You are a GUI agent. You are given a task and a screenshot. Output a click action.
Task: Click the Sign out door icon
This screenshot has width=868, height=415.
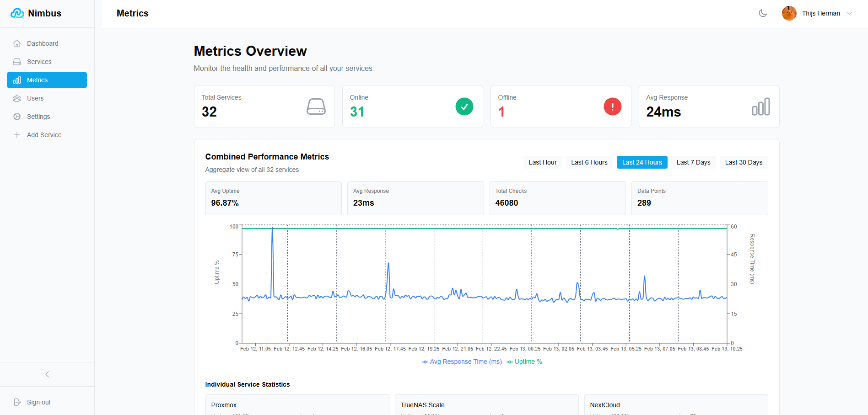coord(17,402)
